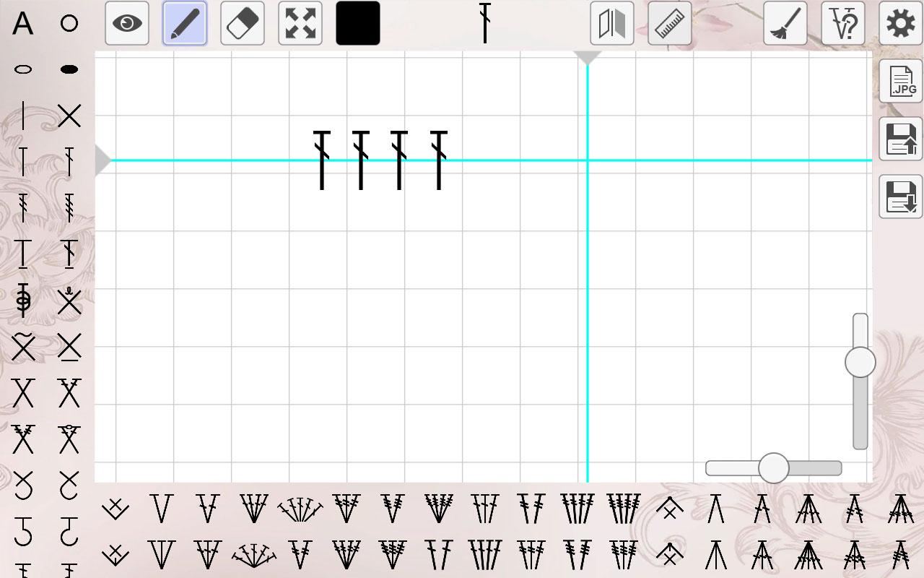
Task: Click the first drawn stitch on the canvas
Action: 322,160
